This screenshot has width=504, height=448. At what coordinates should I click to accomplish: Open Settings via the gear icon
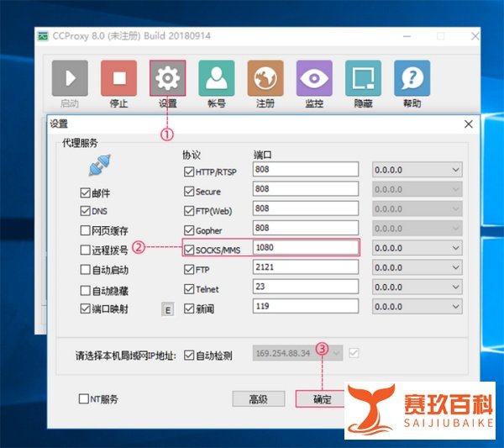(x=167, y=78)
